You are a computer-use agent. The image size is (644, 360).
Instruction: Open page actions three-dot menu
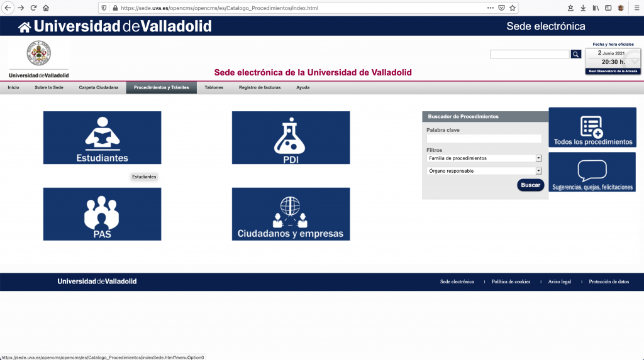click(491, 8)
